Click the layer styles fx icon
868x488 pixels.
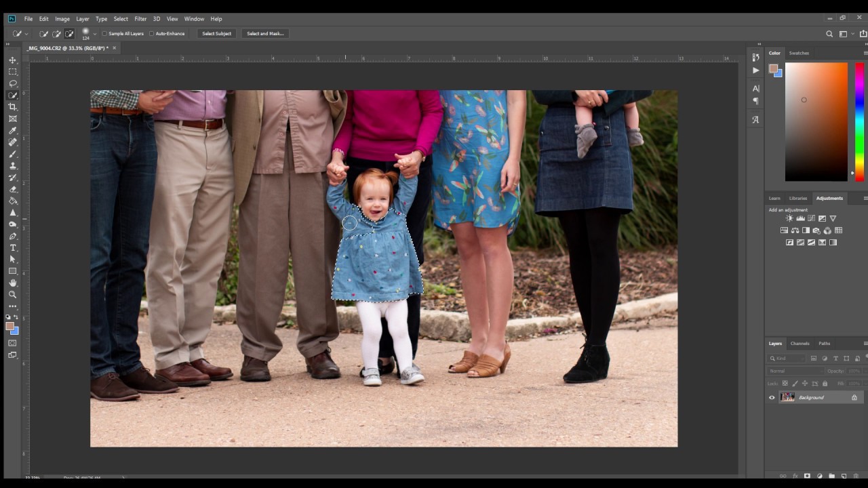[795, 476]
